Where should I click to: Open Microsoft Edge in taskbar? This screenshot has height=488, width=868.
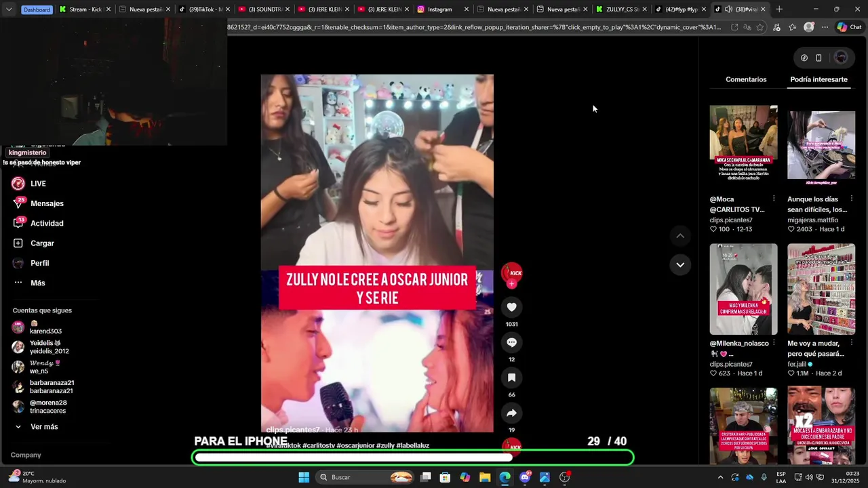(505, 477)
